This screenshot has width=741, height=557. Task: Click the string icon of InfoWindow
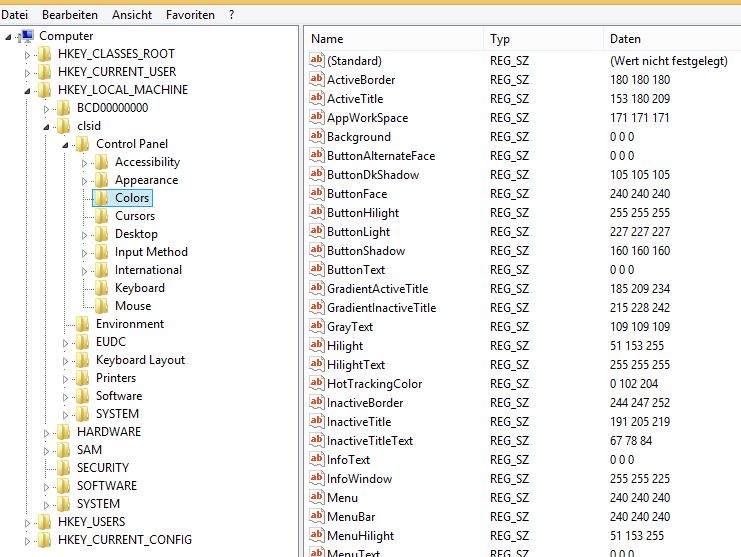316,478
